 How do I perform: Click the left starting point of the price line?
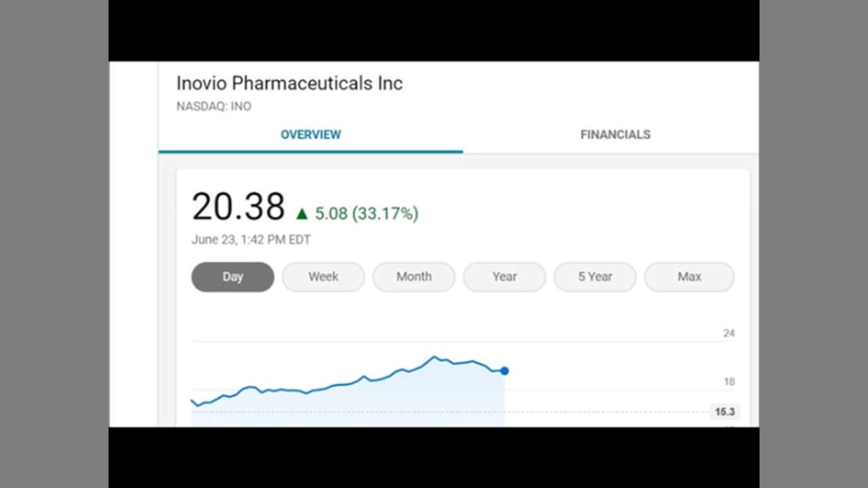point(193,401)
